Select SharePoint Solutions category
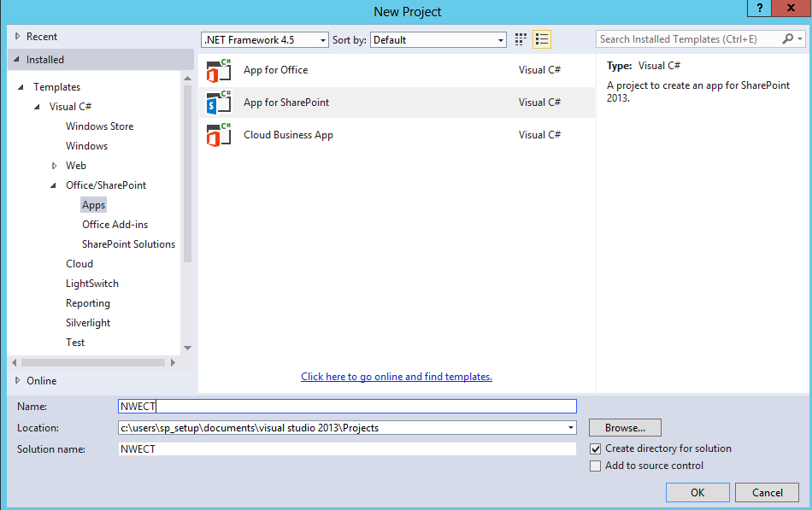Viewport: 812px width, 510px height. point(128,244)
